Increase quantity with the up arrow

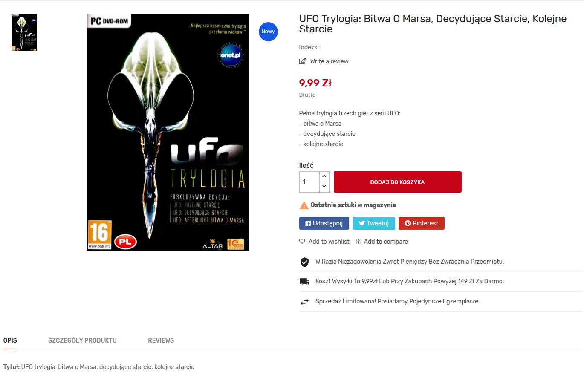pyautogui.click(x=324, y=176)
